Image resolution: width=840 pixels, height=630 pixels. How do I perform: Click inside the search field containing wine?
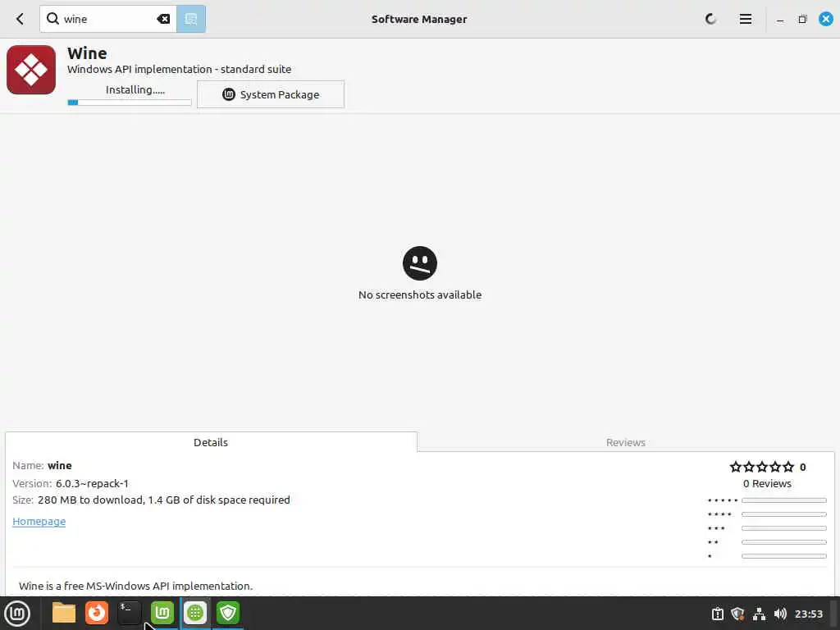pyautogui.click(x=108, y=20)
